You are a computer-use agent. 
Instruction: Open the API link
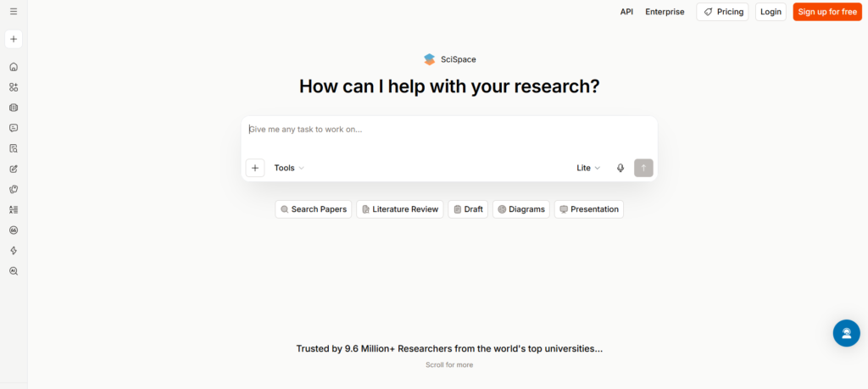point(626,12)
